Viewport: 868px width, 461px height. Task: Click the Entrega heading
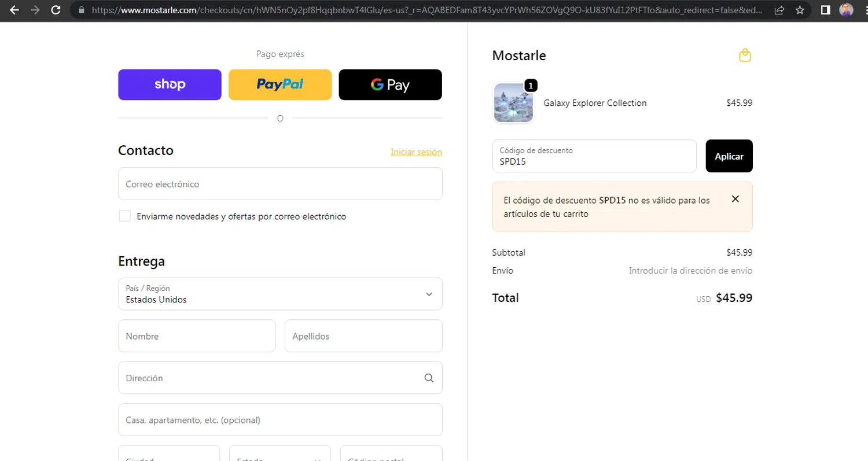141,261
